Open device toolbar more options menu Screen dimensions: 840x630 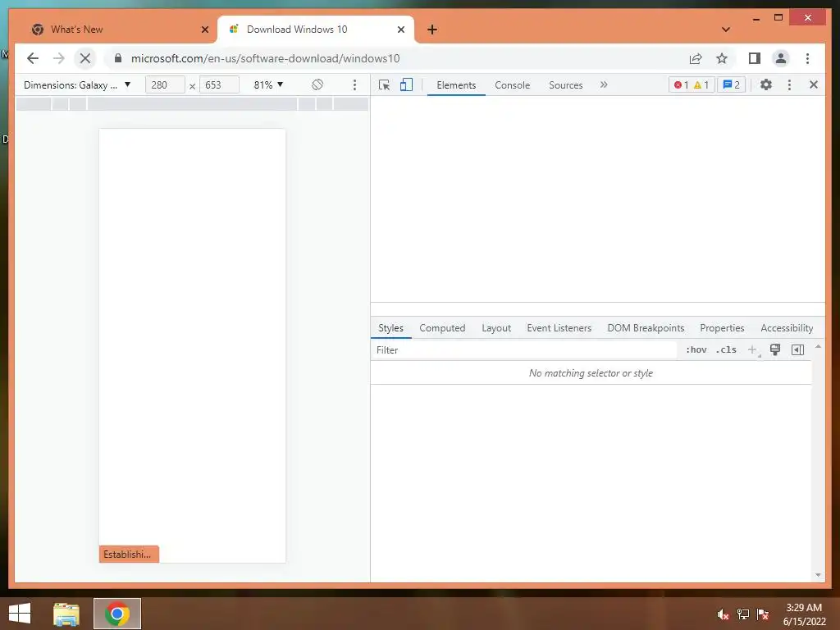pyautogui.click(x=354, y=84)
